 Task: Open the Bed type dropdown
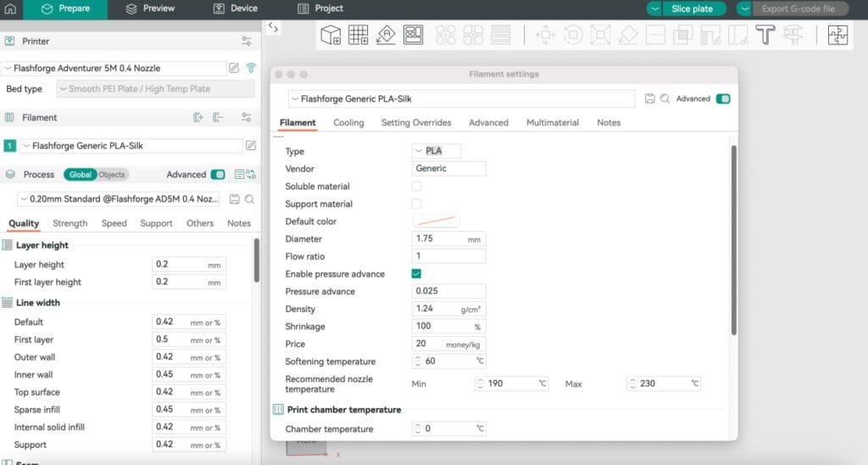click(x=156, y=89)
